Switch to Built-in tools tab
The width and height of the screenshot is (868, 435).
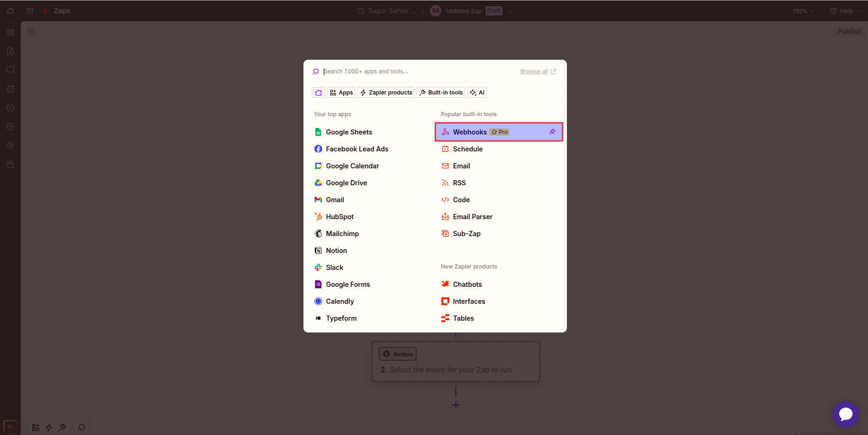click(441, 93)
